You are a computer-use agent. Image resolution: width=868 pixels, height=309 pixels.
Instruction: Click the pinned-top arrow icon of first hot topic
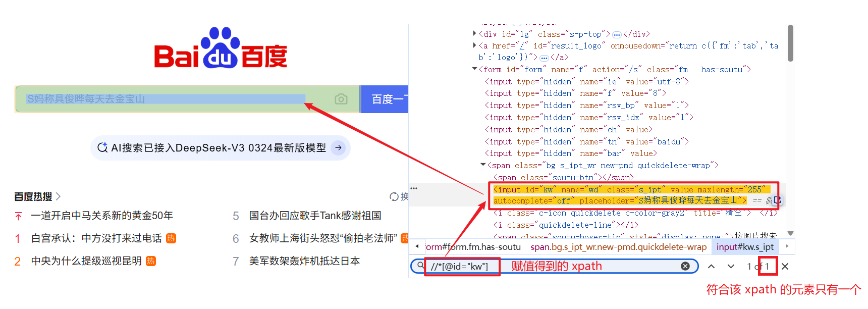click(x=19, y=216)
